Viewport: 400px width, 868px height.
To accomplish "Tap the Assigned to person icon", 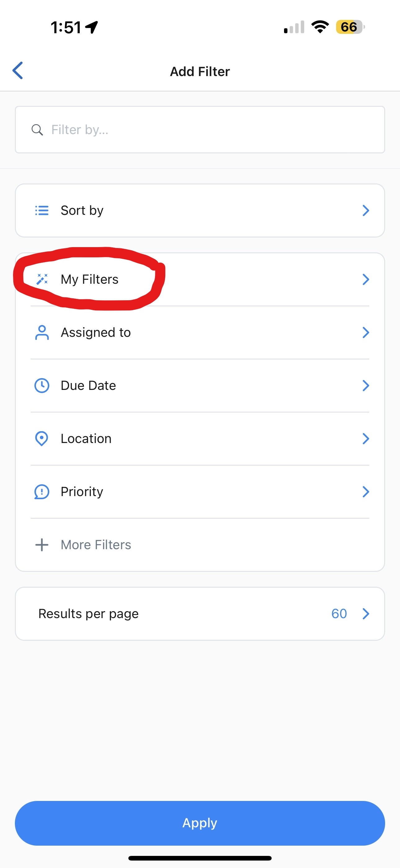I will [x=42, y=332].
